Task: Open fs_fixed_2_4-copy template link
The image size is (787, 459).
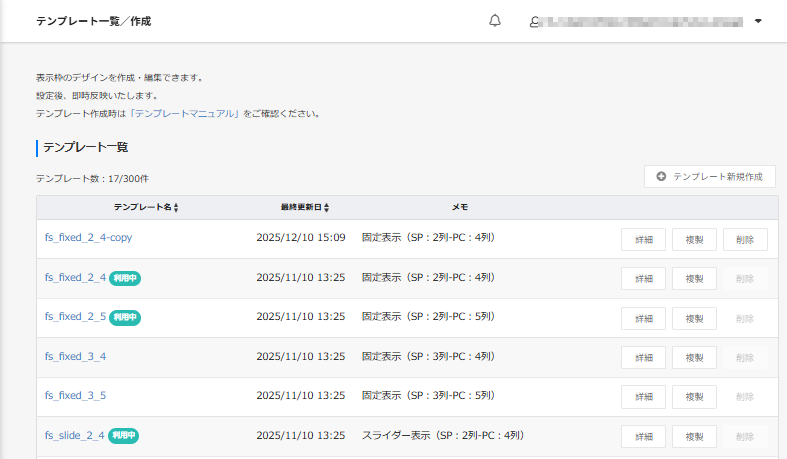Action: [88, 238]
